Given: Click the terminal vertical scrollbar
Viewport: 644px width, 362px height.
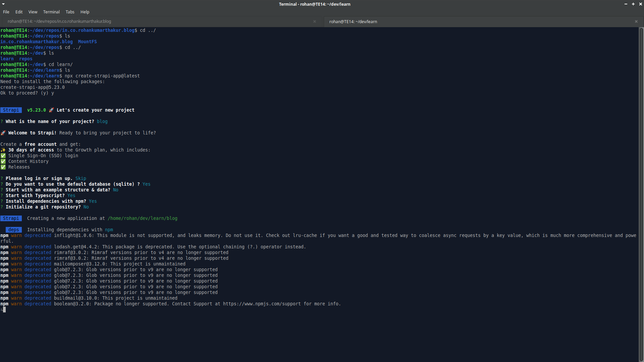Looking at the screenshot, I should (641, 194).
